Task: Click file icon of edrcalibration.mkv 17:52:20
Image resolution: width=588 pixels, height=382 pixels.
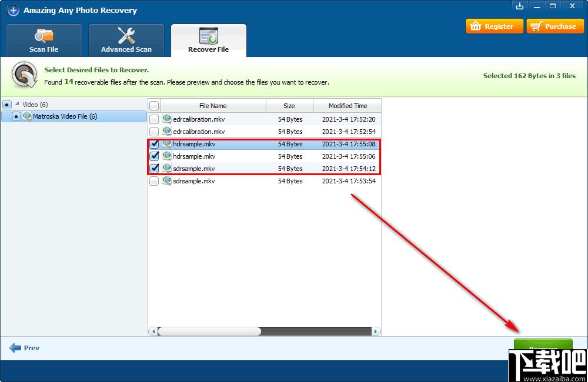Action: pyautogui.click(x=166, y=119)
